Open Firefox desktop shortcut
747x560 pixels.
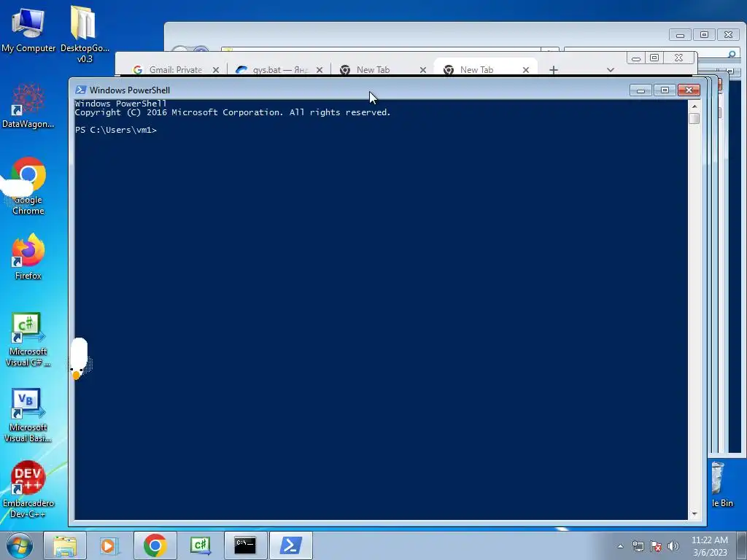click(28, 256)
